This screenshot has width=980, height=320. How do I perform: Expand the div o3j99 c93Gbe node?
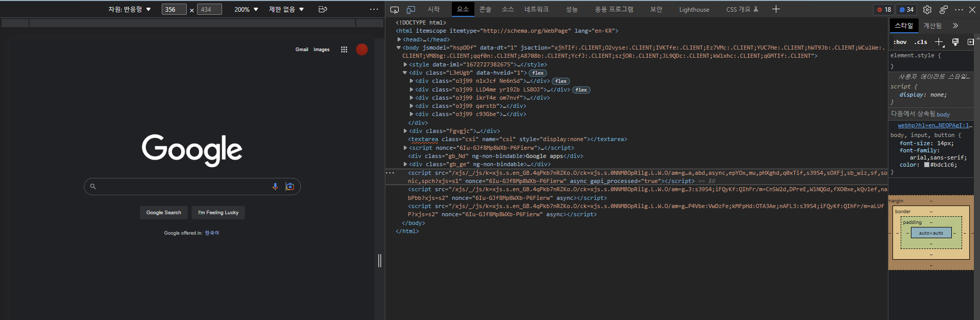click(411, 114)
